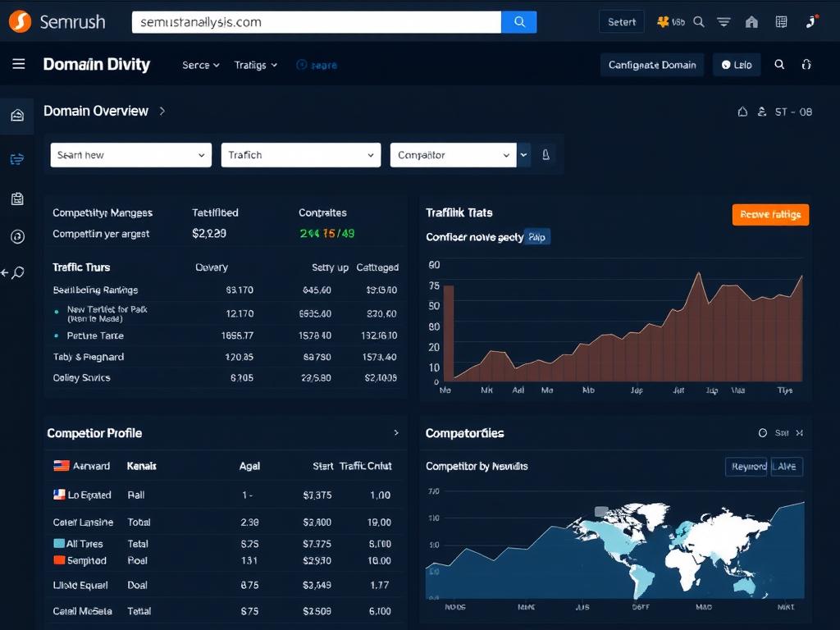Open the Semrush home icon in top bar
This screenshot has width=840, height=630.
click(751, 21)
